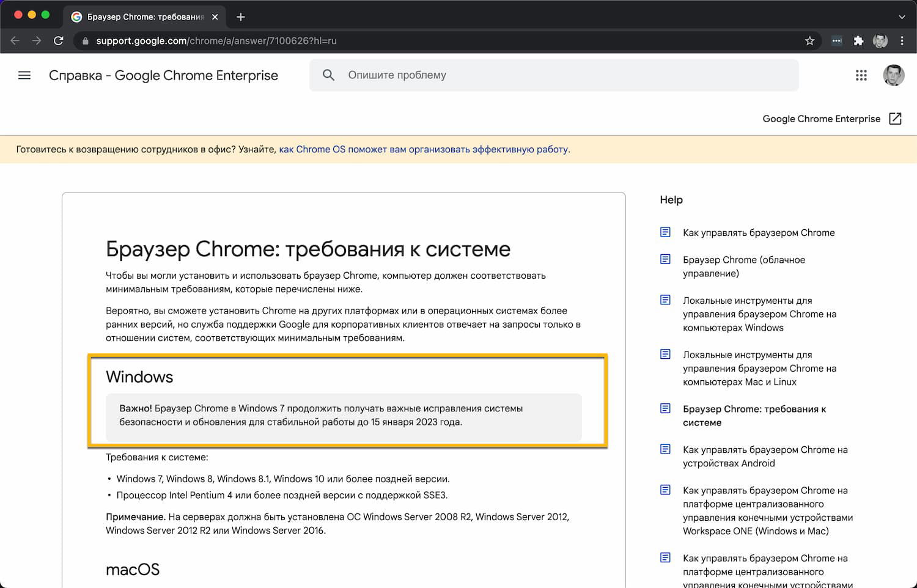Reload the current page
This screenshot has height=588, width=917.
click(x=59, y=41)
